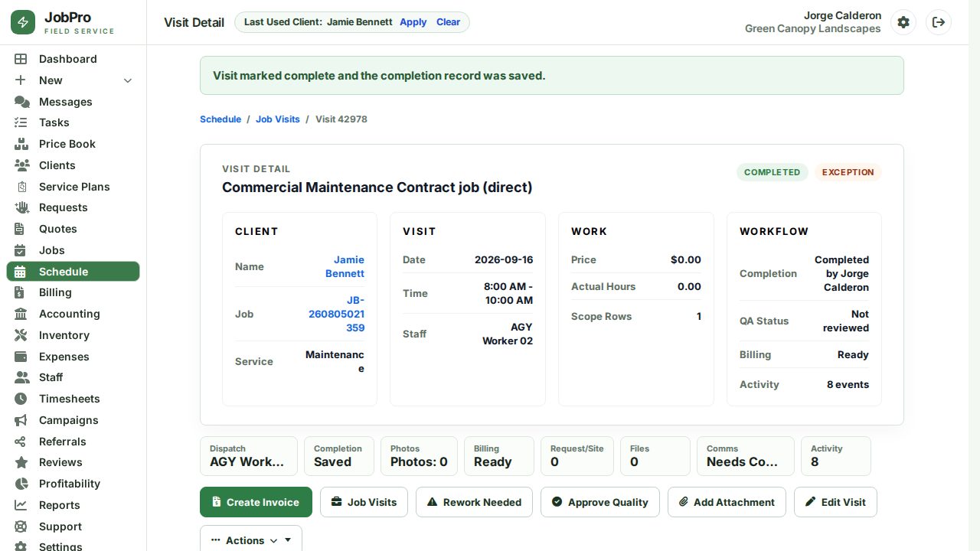Click the Accounting bank icon
The height and width of the screenshot is (551, 980).
21,314
